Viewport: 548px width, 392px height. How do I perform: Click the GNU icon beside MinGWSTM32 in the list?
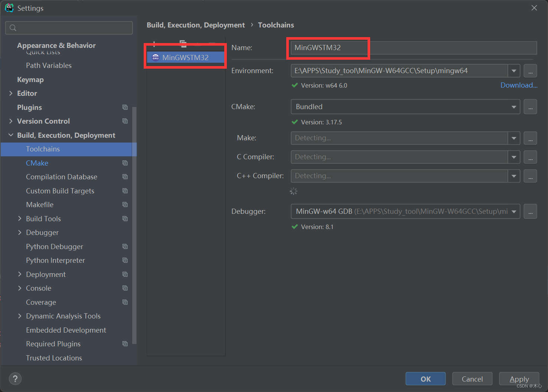156,58
